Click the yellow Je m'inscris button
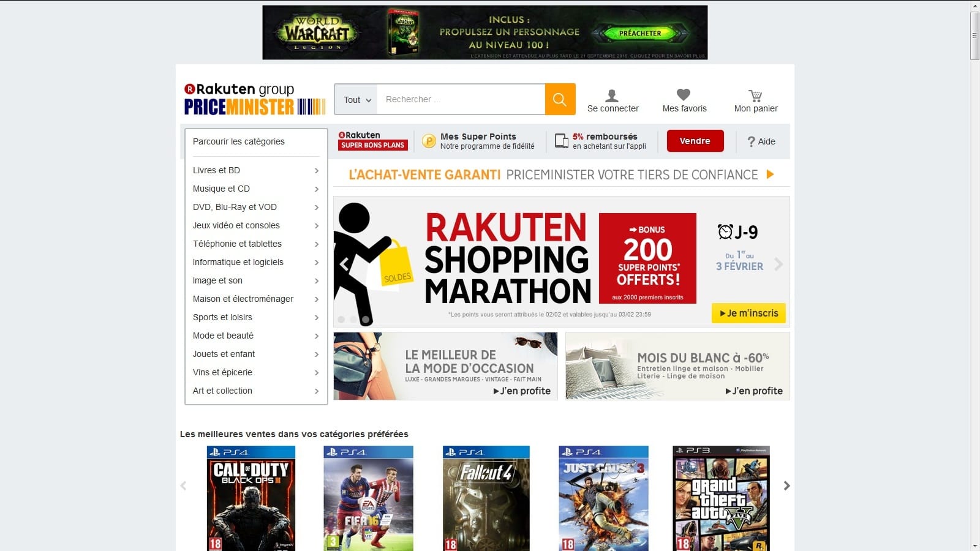 (x=748, y=313)
